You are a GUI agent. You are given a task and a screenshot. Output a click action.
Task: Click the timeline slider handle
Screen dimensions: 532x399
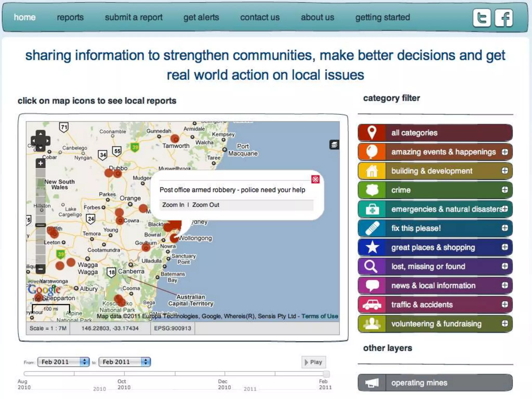(x=326, y=374)
